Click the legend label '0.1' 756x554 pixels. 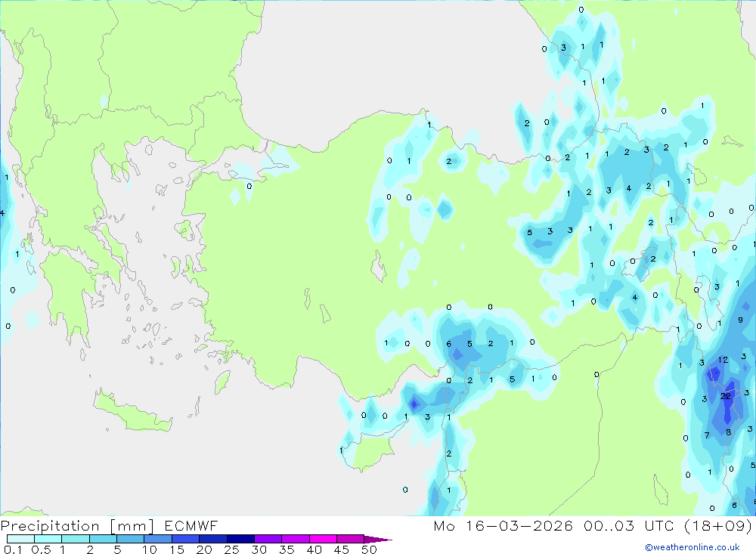(13, 549)
